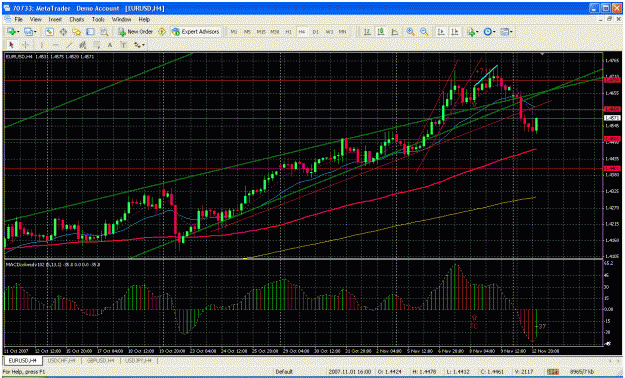The height and width of the screenshot is (378, 625).
Task: Click the Zoom In magnifier
Action: click(410, 32)
